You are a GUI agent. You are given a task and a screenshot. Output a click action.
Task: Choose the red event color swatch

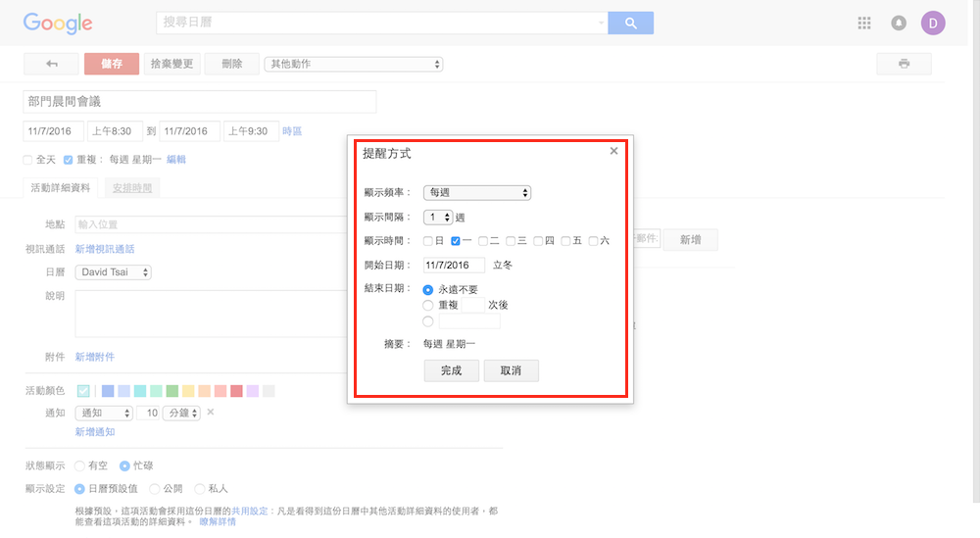point(236,391)
